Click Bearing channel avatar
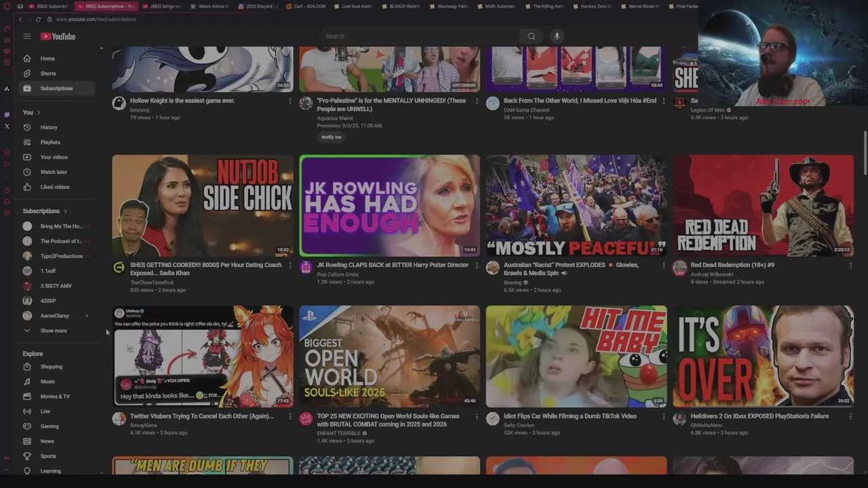This screenshot has width=868, height=488. 493,268
